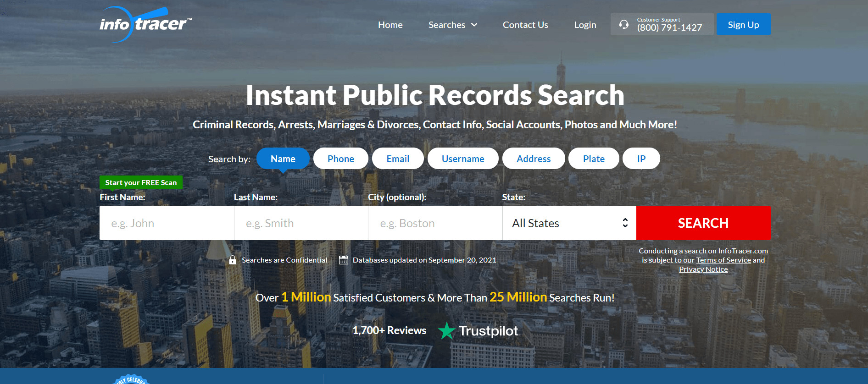Click the Sign Up button
The height and width of the screenshot is (384, 868).
tap(743, 24)
